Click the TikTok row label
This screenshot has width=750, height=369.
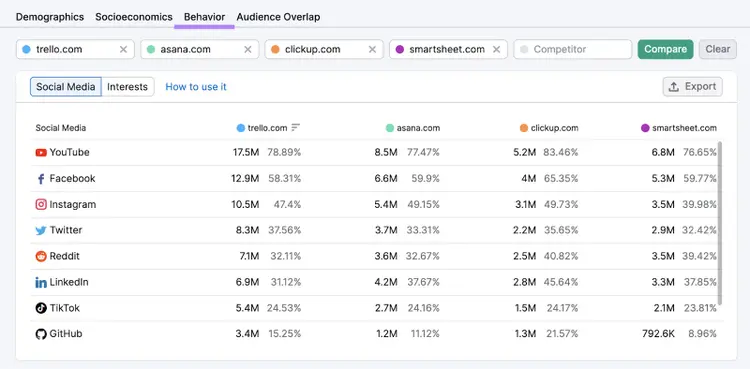click(x=65, y=308)
